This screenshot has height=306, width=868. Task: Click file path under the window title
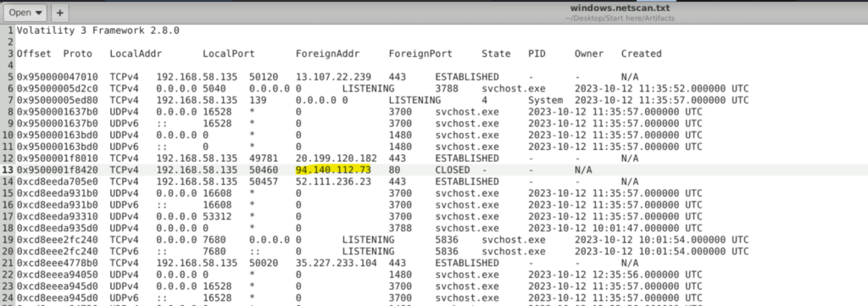coord(620,19)
